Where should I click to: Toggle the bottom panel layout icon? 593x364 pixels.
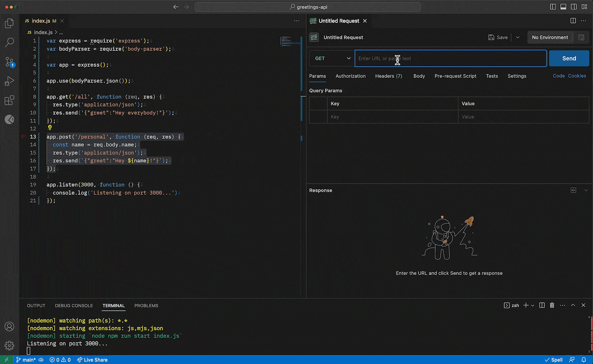(x=563, y=7)
